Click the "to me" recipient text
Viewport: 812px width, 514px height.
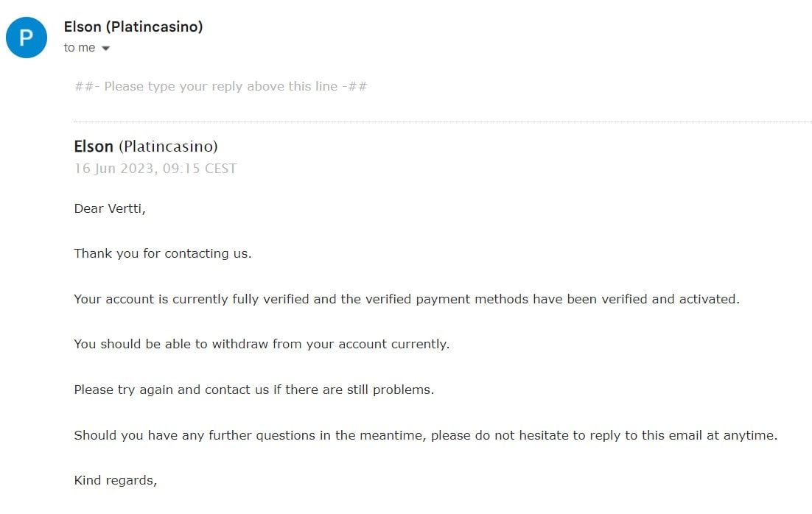(x=80, y=48)
